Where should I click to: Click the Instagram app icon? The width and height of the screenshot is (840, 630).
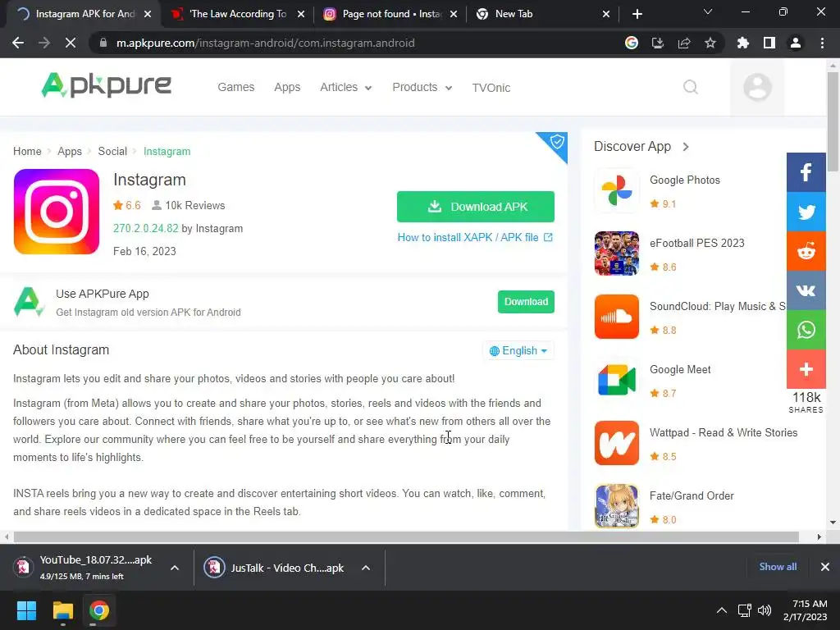(57, 212)
